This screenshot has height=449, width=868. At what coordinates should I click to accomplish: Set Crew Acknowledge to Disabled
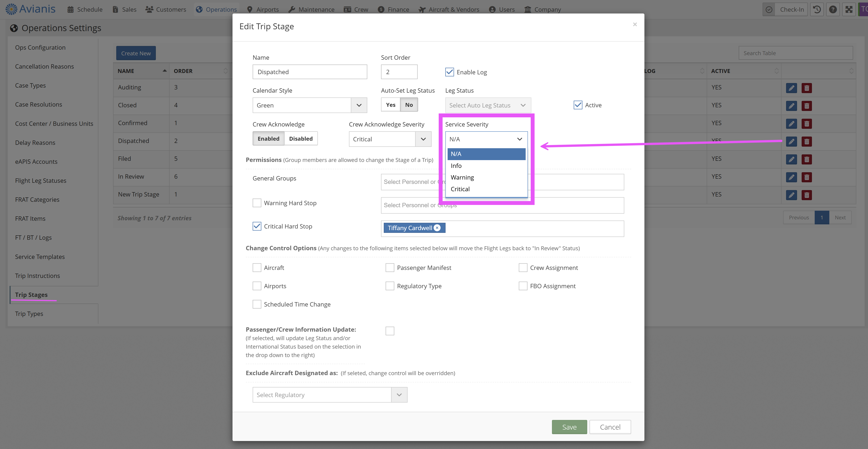point(300,139)
